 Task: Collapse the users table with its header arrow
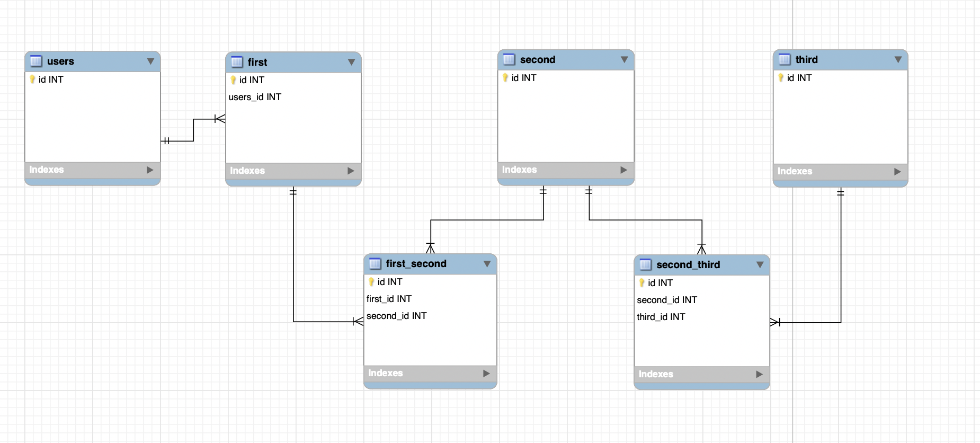pyautogui.click(x=150, y=61)
